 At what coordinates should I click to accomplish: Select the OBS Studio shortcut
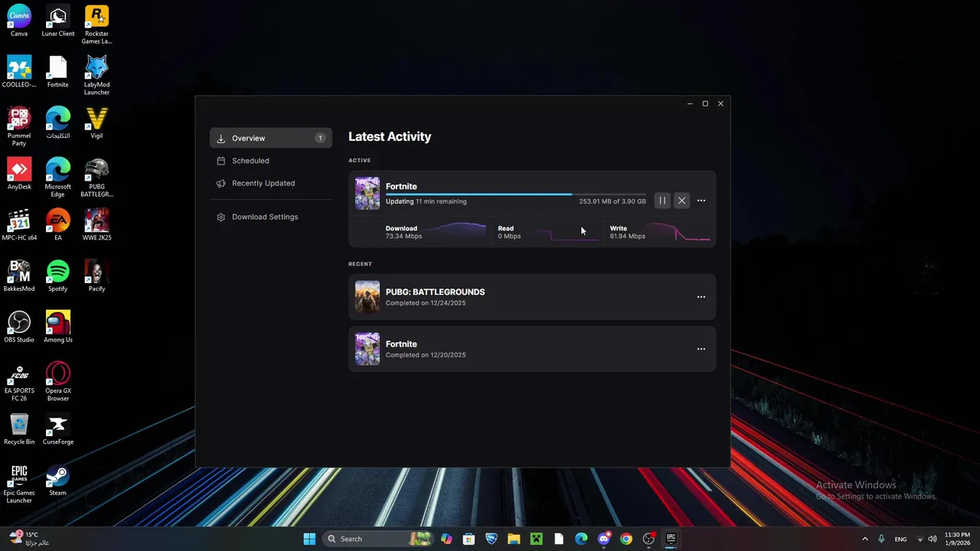19,327
